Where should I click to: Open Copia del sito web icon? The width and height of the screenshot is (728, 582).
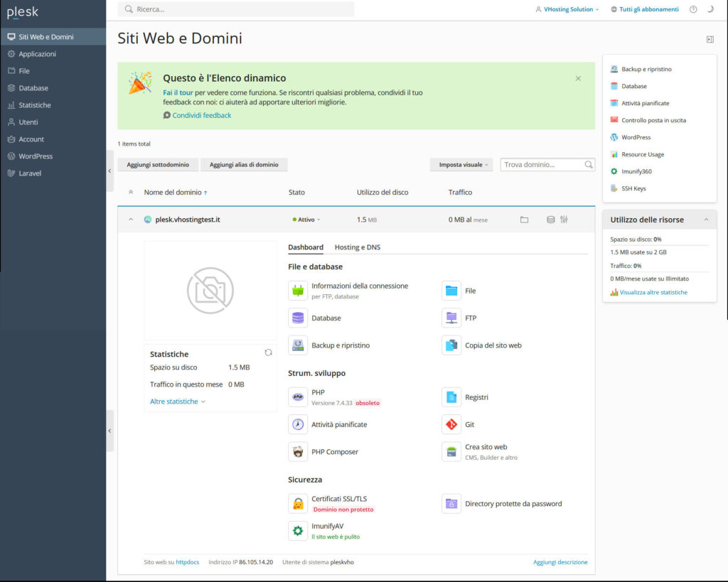click(x=451, y=345)
